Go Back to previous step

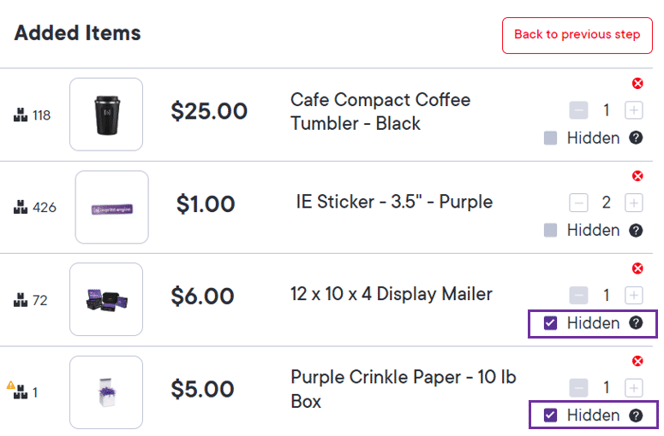(577, 35)
